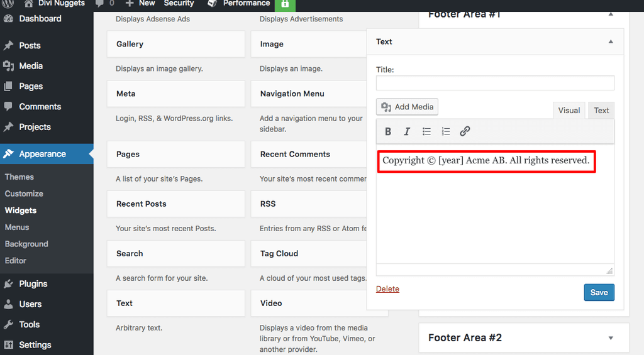
Task: Click the insert link chain icon
Action: (465, 131)
